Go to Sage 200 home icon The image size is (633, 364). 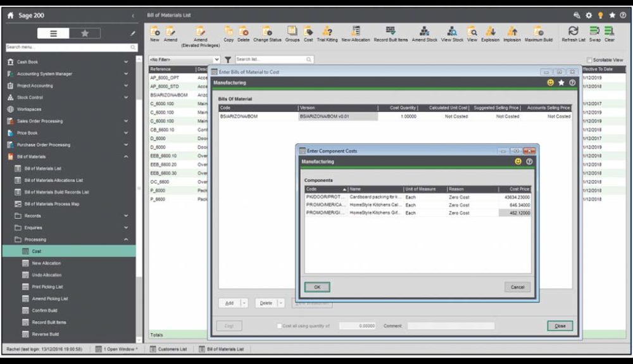point(11,15)
